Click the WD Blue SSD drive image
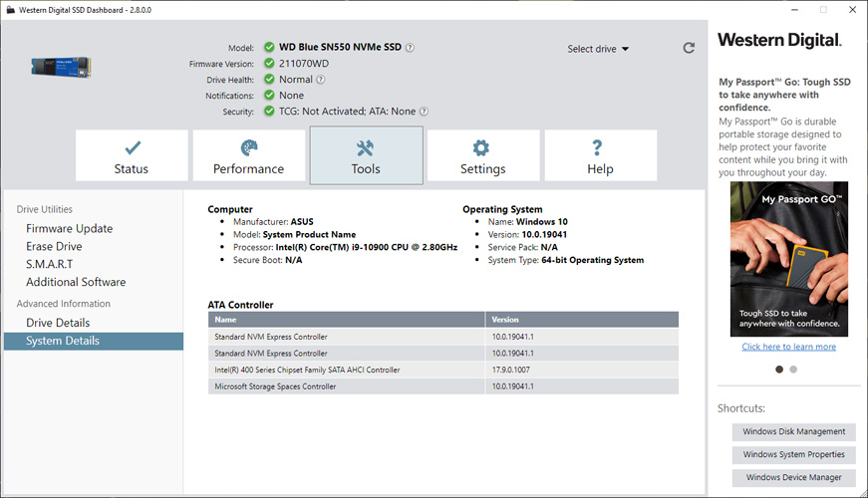The height and width of the screenshot is (498, 868). [x=61, y=67]
